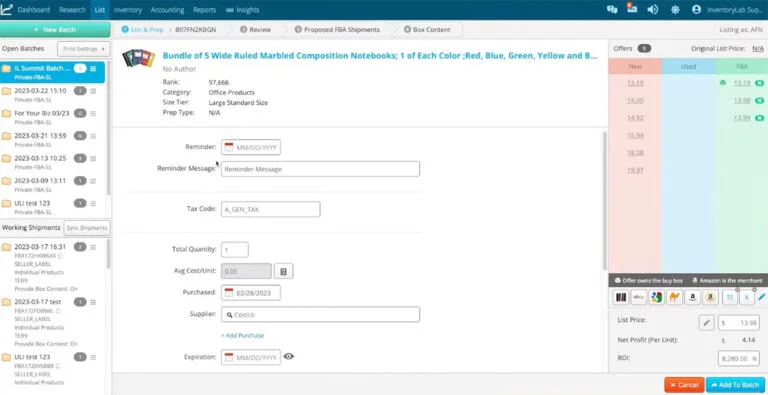Screen dimensions: 768x395
Task: Open the Amazon product page icon
Action: pyautogui.click(x=692, y=297)
